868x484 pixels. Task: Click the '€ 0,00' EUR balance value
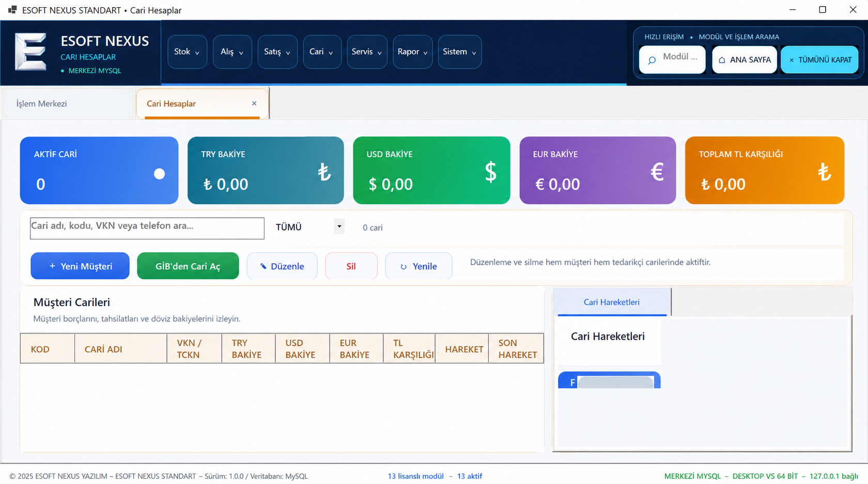click(x=557, y=184)
